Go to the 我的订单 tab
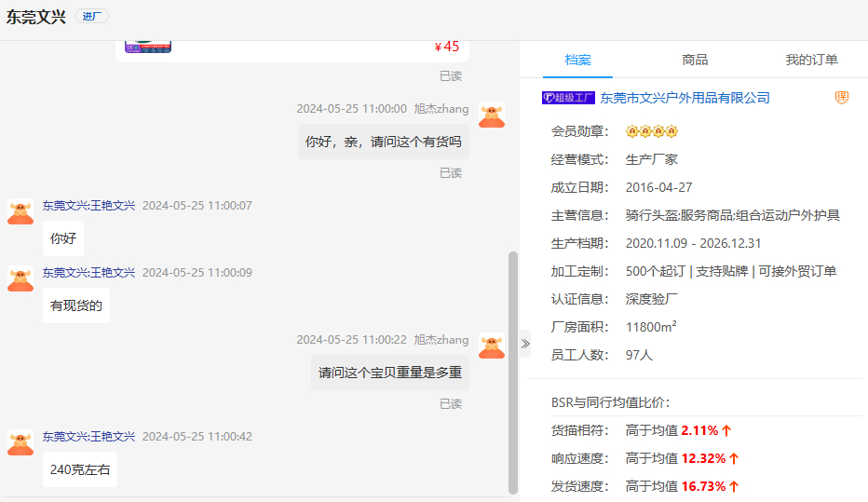 coord(811,60)
